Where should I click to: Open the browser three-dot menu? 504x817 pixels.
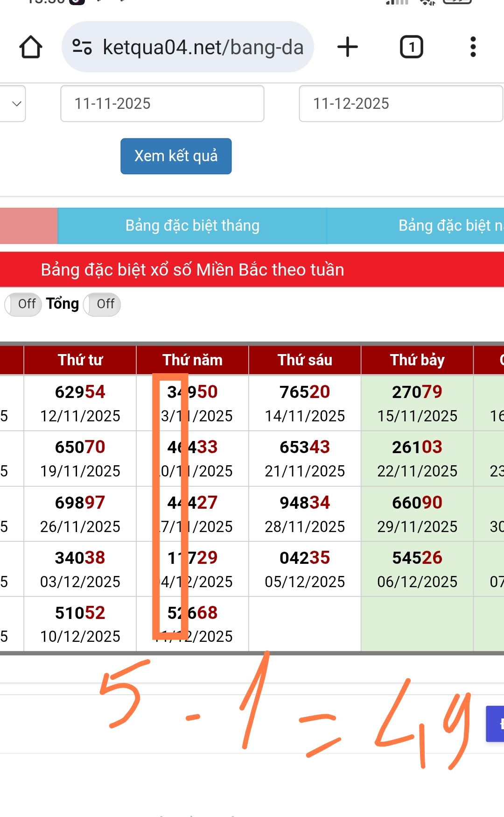(x=473, y=47)
